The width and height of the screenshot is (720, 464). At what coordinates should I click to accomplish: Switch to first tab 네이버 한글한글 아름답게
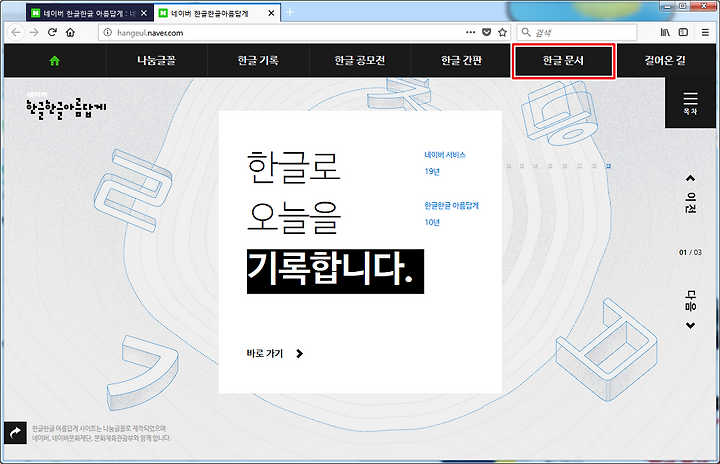pos(83,13)
